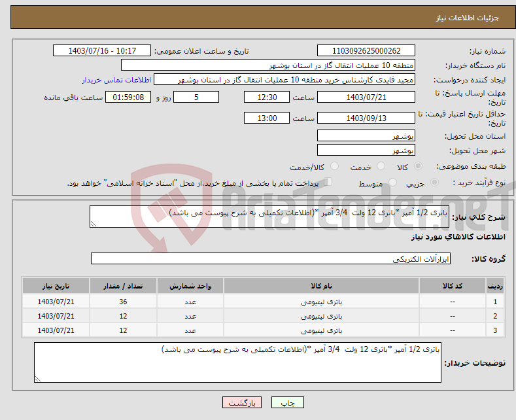Screen dimensions: 516x420
Task: Click the price validity date 1403/09/13 field
Action: pyautogui.click(x=366, y=118)
